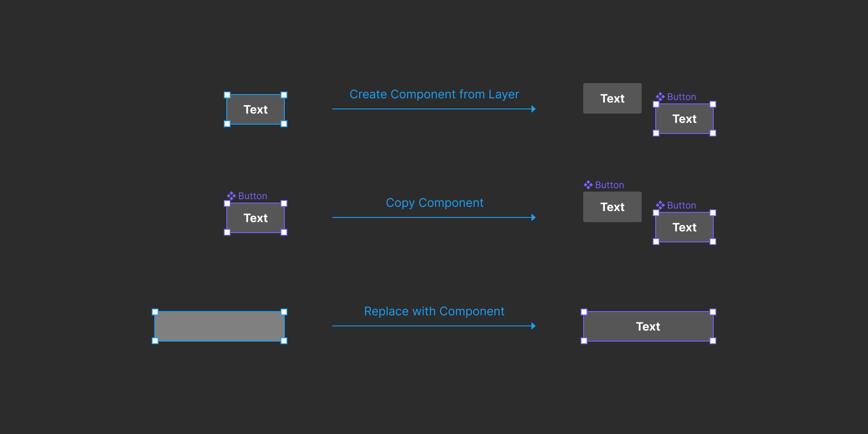This screenshot has width=868, height=434.
Task: Click component icon above selected component in middle-right
Action: pos(660,206)
